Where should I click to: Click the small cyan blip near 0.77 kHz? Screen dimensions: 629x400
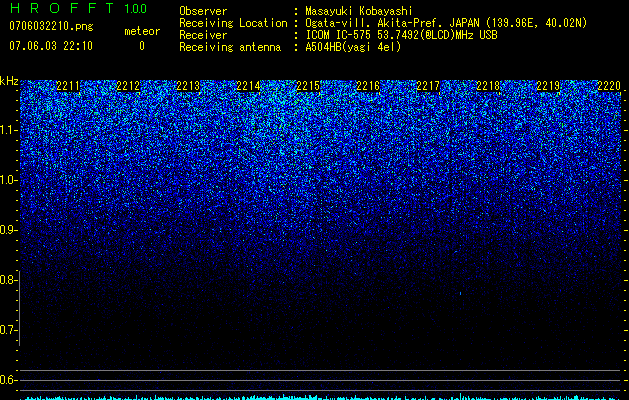460,294
